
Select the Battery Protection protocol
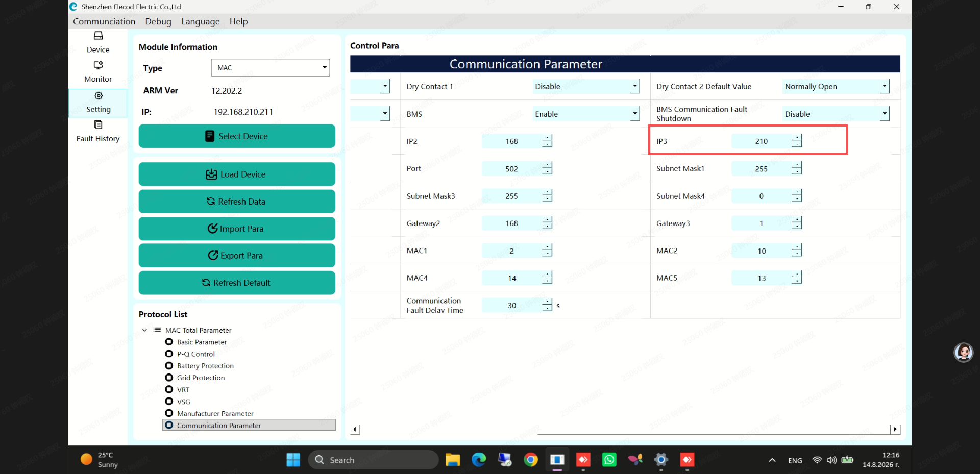205,366
